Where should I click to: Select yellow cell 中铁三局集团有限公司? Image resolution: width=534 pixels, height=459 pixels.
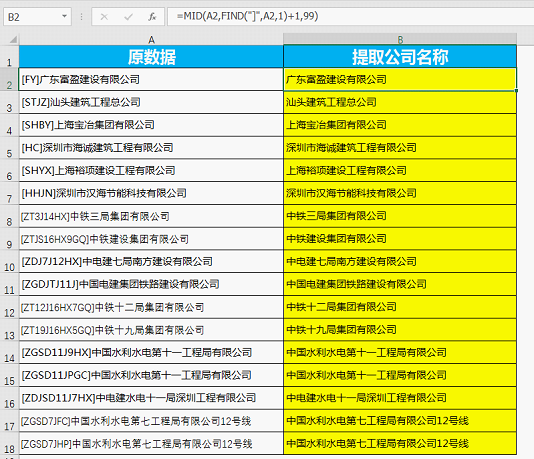pos(400,216)
